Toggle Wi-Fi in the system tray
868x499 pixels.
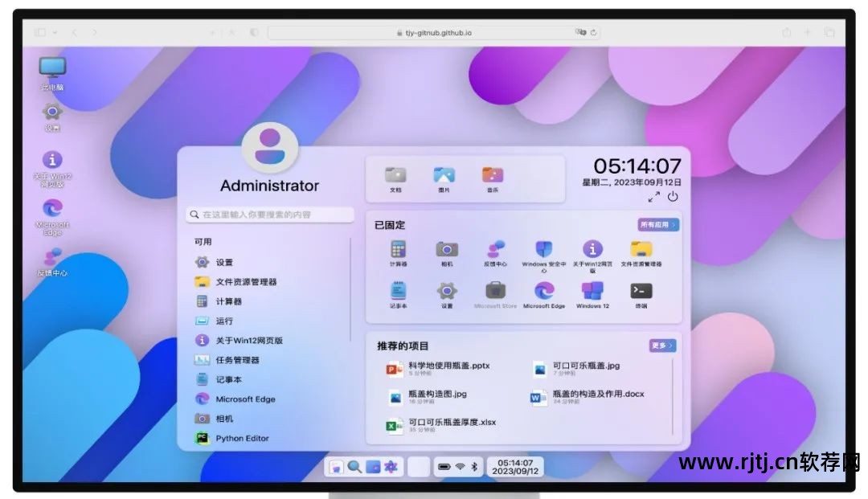tap(461, 466)
